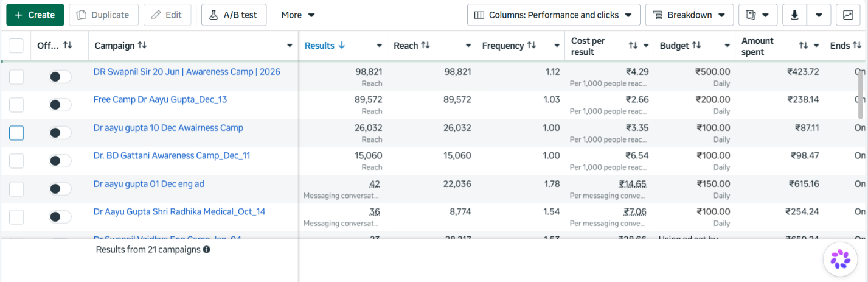Click the green Create button
This screenshot has width=868, height=282.
[35, 15]
